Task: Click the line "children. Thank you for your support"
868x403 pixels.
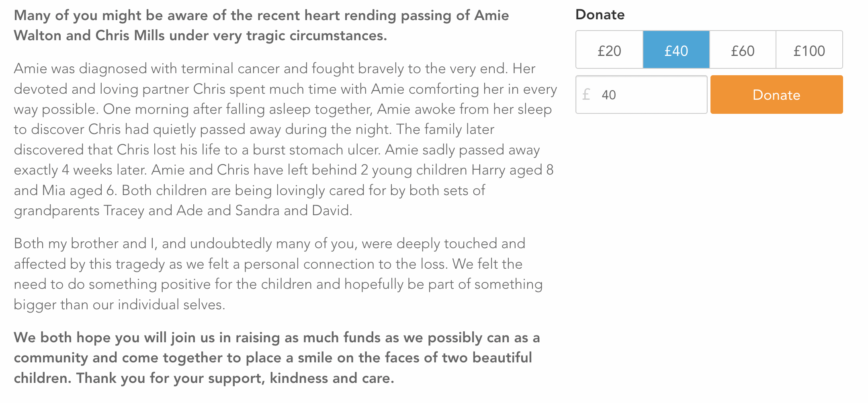Action: coord(204,378)
